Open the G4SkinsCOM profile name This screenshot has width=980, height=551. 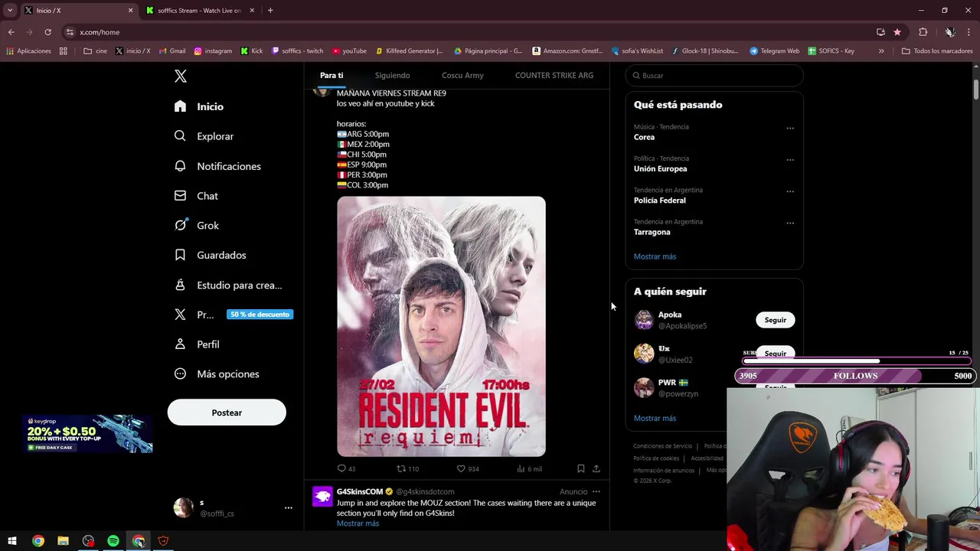click(360, 491)
